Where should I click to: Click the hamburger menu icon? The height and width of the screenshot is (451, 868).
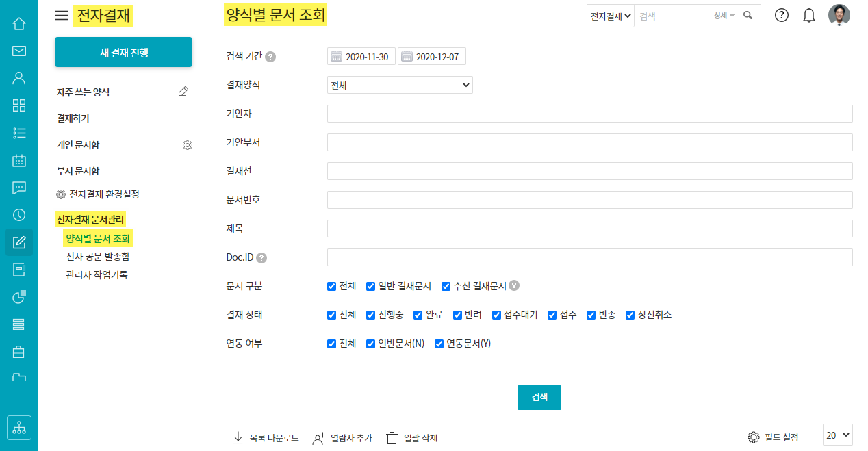pyautogui.click(x=62, y=15)
